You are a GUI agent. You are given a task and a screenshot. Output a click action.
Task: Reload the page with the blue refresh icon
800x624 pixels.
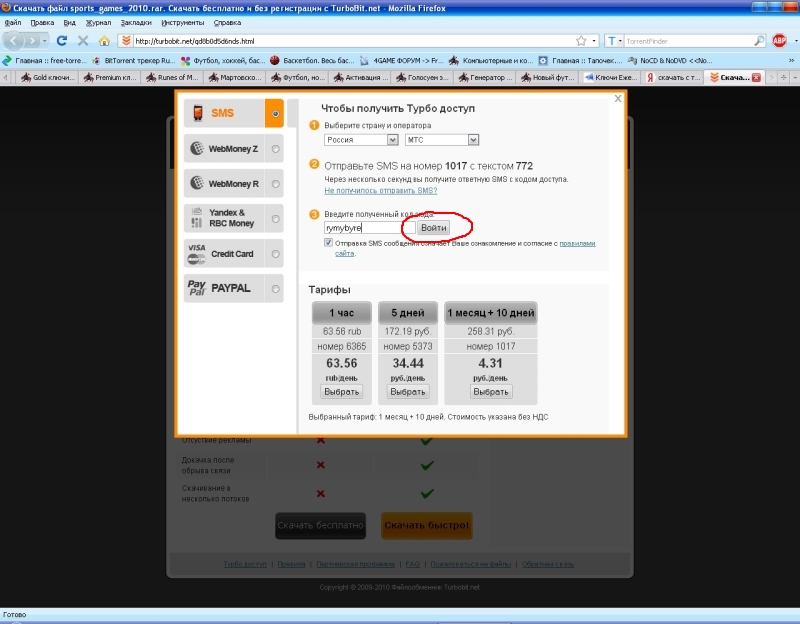tap(62, 41)
